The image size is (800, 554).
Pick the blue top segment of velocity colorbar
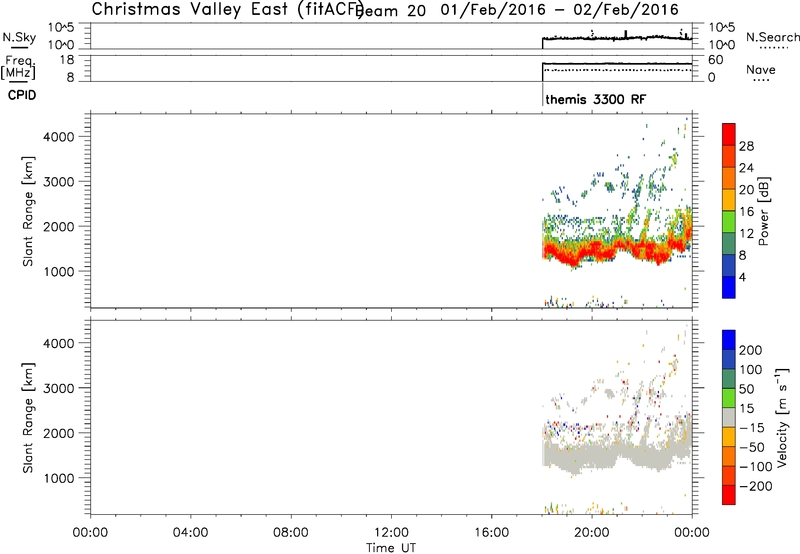click(x=729, y=340)
